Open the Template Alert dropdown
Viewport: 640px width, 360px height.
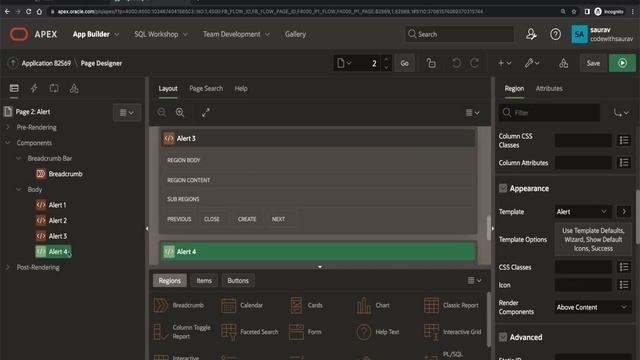coord(583,211)
